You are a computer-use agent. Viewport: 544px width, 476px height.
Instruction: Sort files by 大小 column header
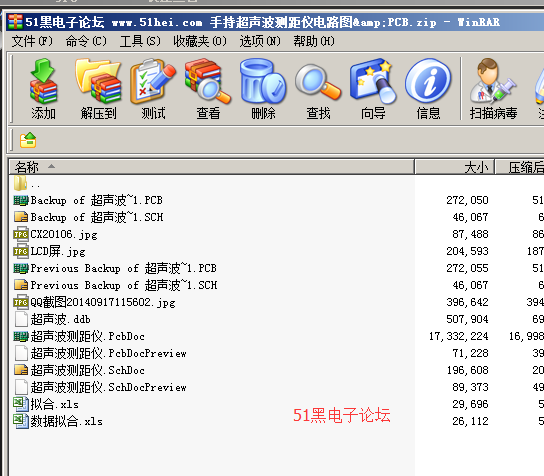click(454, 167)
